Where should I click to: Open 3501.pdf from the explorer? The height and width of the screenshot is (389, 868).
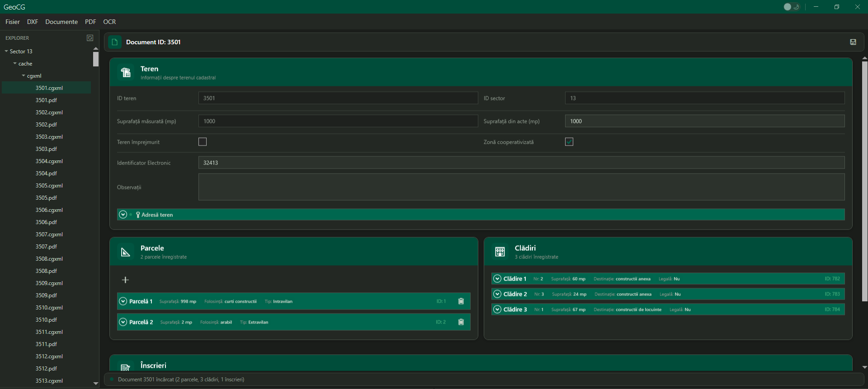46,100
